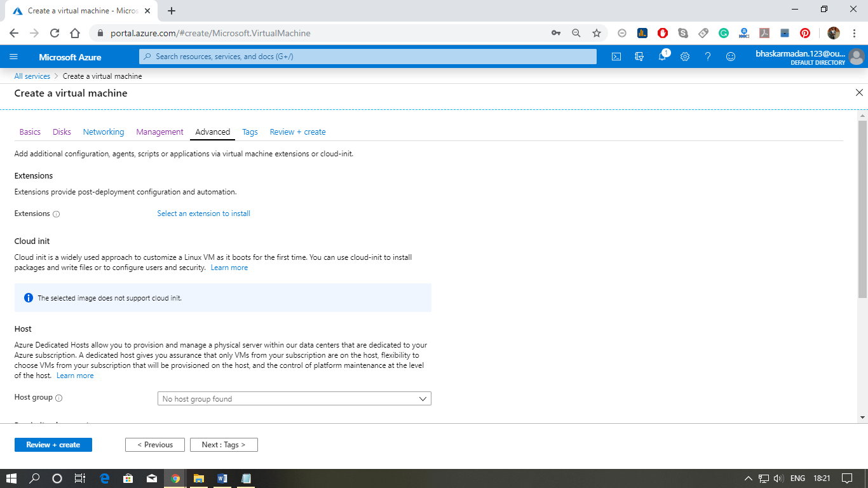
Task: Open the Pinterest browser extension
Action: pyautogui.click(x=805, y=32)
